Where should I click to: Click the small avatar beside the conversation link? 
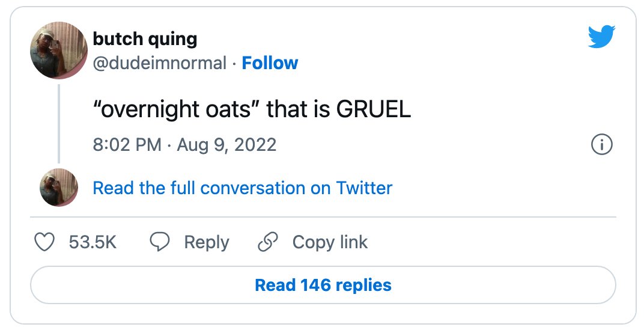click(59, 188)
